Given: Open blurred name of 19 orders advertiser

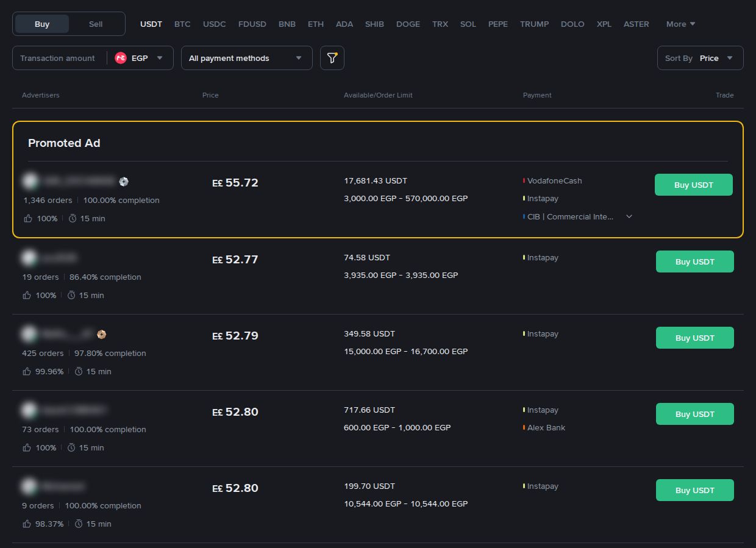Looking at the screenshot, I should click(x=60, y=258).
